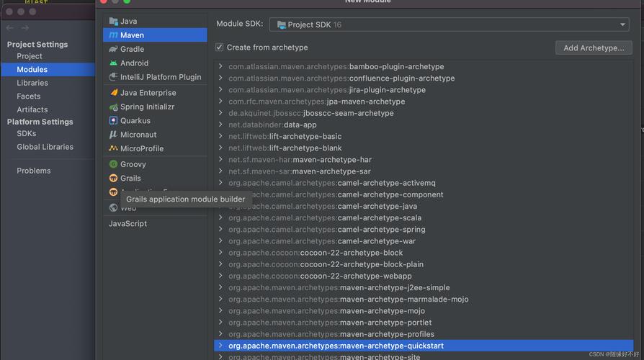Click the Gradle elephant icon
Viewport: 644px width, 360px height.
click(113, 49)
